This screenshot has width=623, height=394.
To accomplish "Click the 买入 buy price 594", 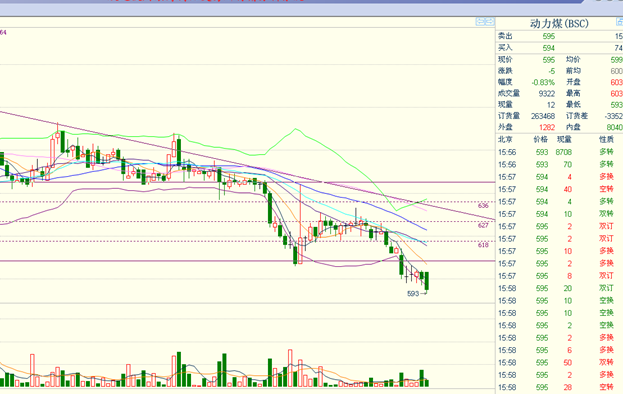I will [549, 48].
